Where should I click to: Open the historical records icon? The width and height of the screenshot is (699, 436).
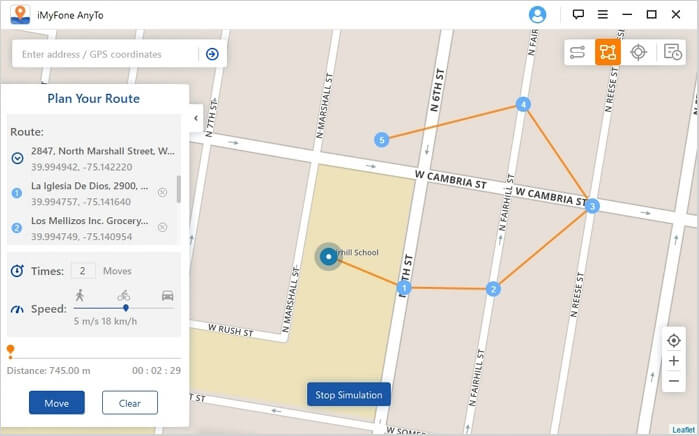[x=672, y=52]
